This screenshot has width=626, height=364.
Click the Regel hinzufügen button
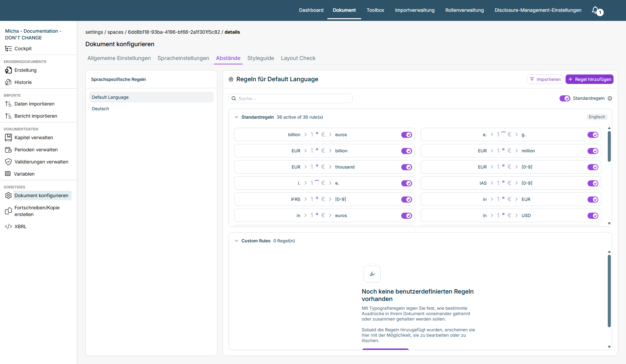(590, 79)
